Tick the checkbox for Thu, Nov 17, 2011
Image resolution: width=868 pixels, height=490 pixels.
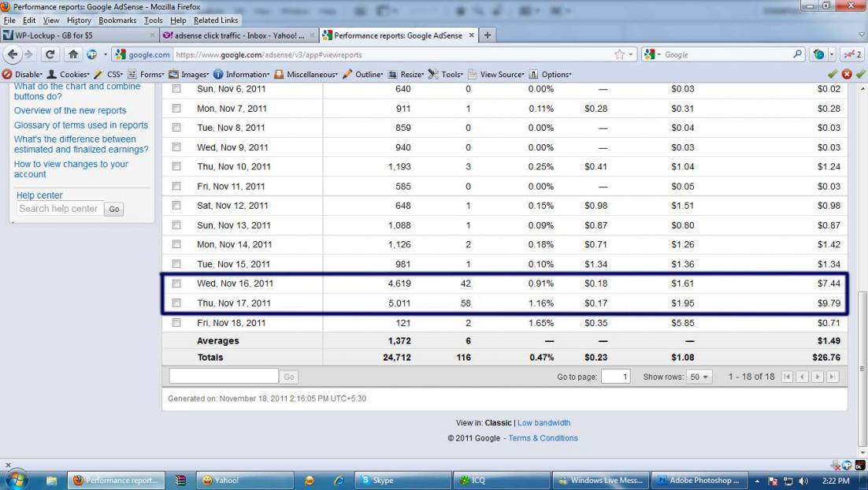176,303
